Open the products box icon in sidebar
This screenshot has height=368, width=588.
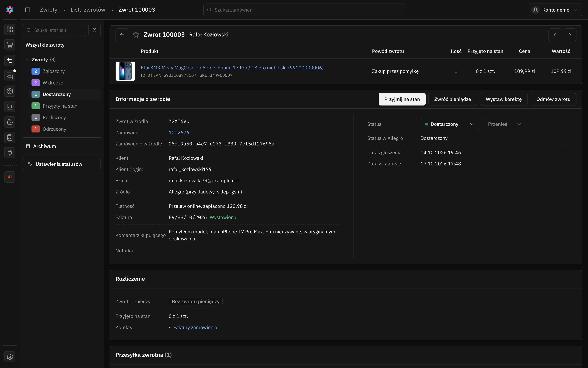[x=10, y=91]
